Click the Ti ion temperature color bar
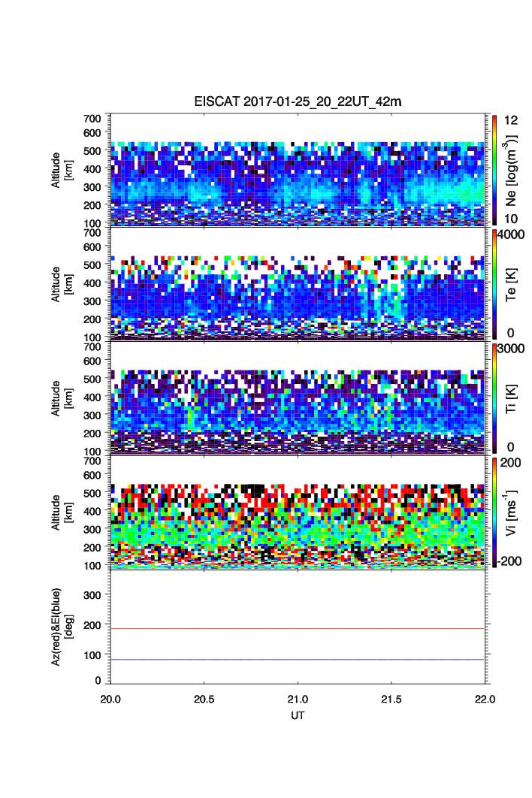The width and height of the screenshot is (532, 798). pos(494,398)
